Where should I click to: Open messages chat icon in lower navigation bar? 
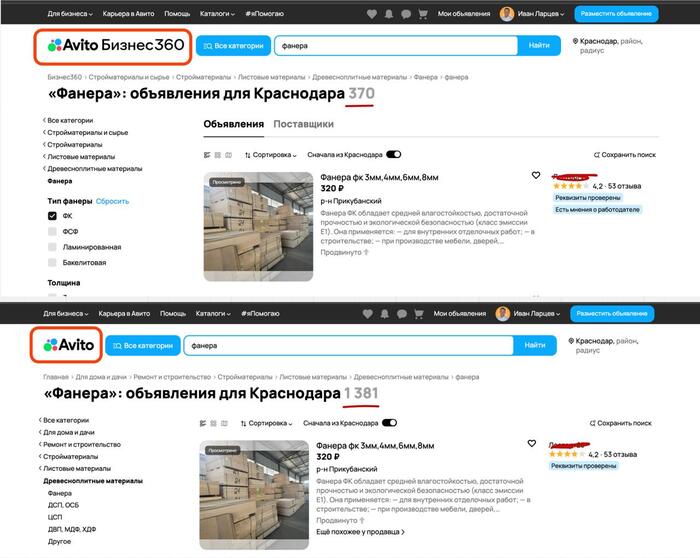[x=402, y=313]
